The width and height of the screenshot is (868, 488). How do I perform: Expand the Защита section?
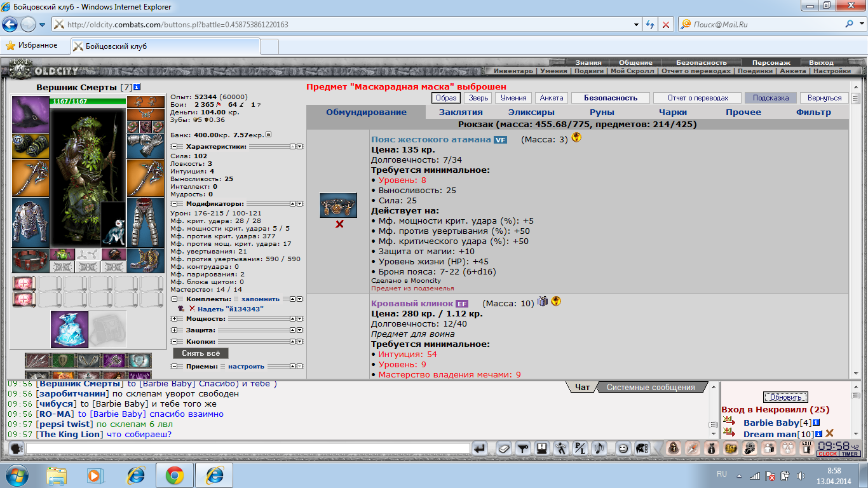(175, 330)
